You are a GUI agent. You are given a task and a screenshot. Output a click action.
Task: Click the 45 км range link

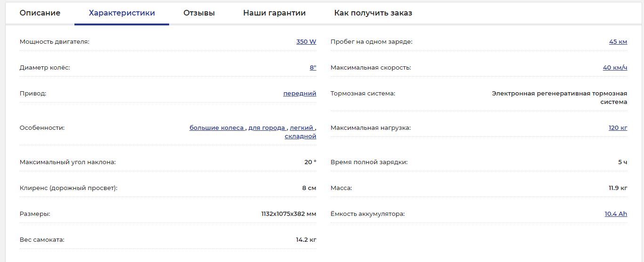click(x=618, y=41)
